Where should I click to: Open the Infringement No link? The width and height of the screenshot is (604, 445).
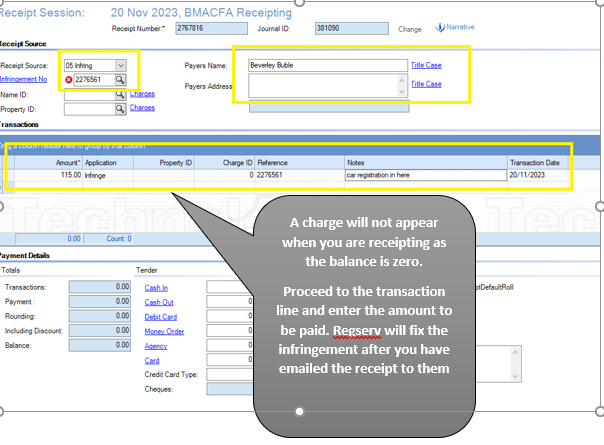pos(23,78)
